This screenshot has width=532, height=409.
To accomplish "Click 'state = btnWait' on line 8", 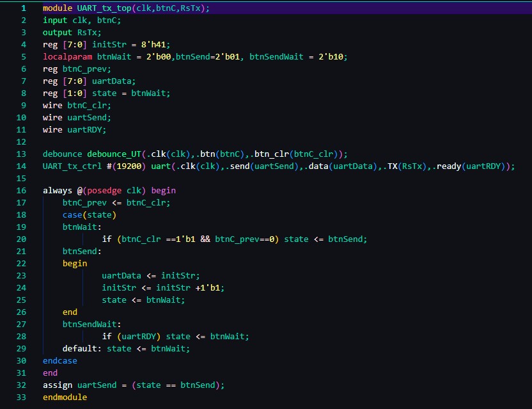I will [129, 93].
